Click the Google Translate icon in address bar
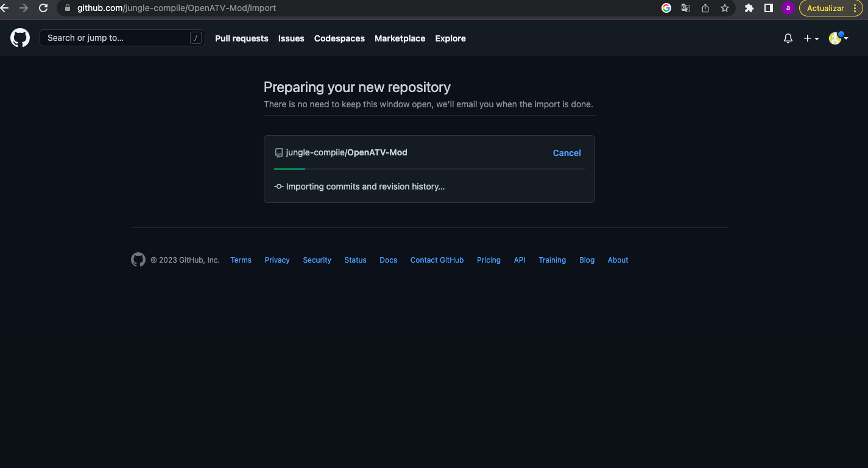This screenshot has height=468, width=868. coord(686,8)
